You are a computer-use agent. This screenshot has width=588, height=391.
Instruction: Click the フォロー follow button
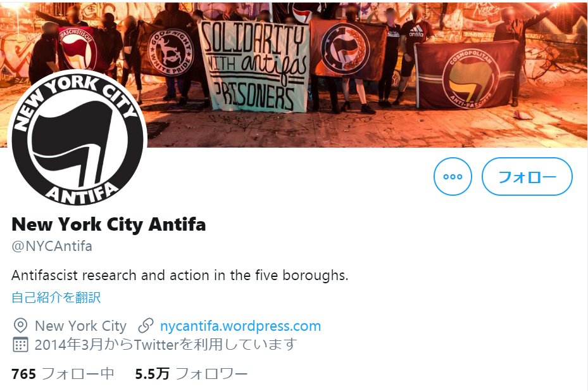tap(527, 177)
